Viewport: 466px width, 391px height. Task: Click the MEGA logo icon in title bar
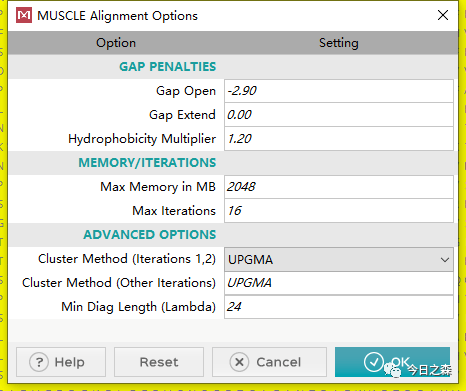[24, 15]
